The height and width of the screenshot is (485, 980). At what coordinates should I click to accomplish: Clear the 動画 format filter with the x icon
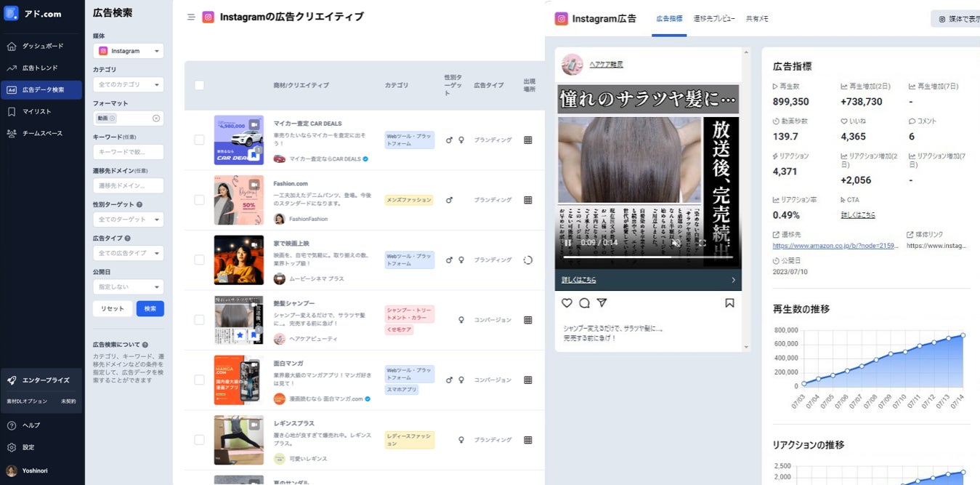[156, 118]
